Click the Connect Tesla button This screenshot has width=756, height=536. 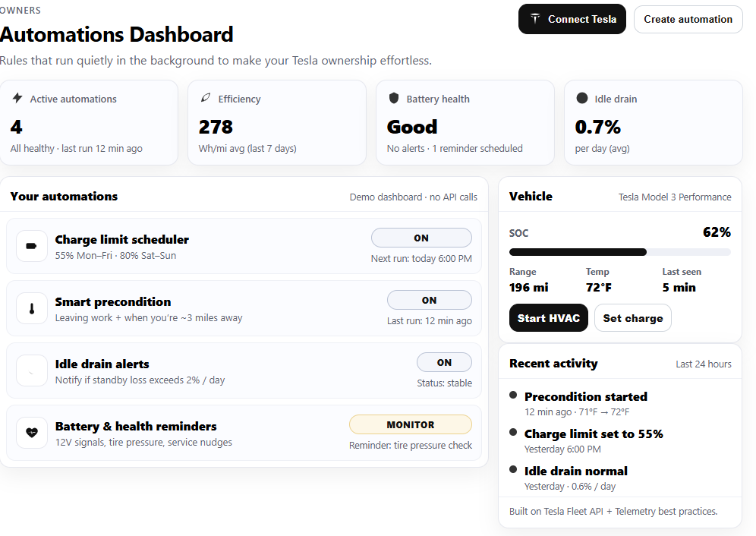coord(572,18)
